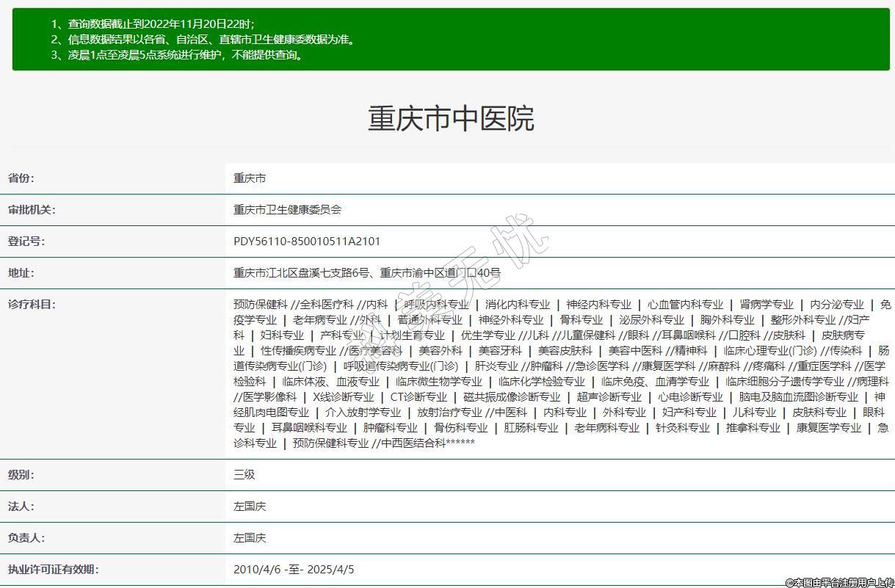Select the 审批机关 field label
The image size is (895, 588).
(32, 209)
